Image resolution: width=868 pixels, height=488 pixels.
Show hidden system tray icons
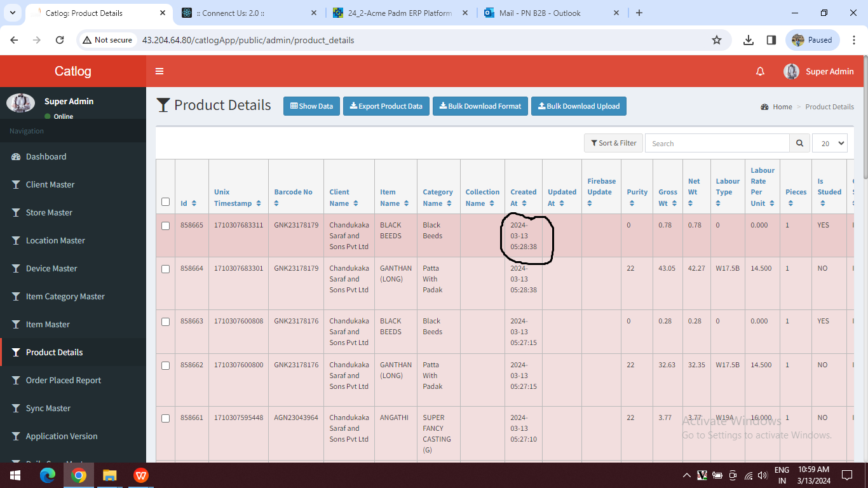pyautogui.click(x=686, y=475)
